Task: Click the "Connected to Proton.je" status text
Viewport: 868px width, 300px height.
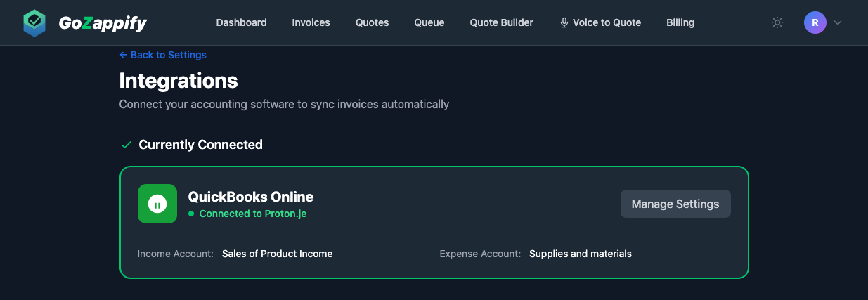Action: (x=253, y=214)
